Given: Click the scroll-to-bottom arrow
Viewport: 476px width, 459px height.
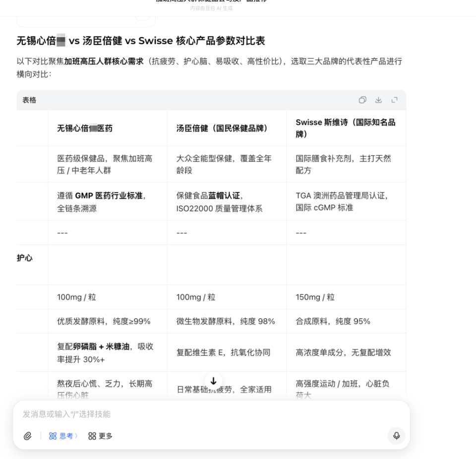Looking at the screenshot, I should pos(213,381).
